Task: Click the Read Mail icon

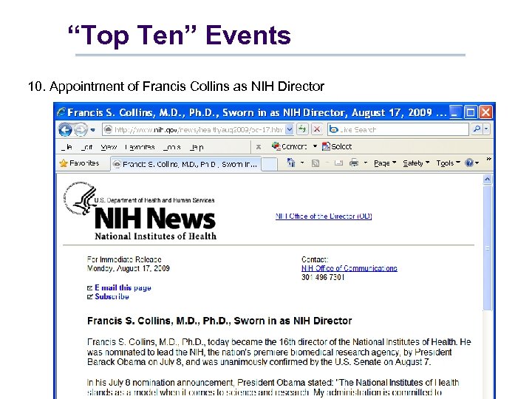Action: coord(338,163)
